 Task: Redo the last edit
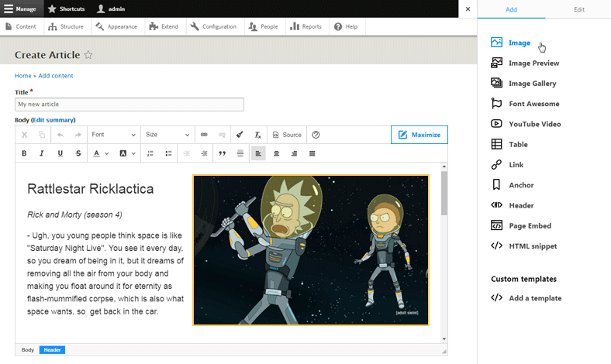78,135
